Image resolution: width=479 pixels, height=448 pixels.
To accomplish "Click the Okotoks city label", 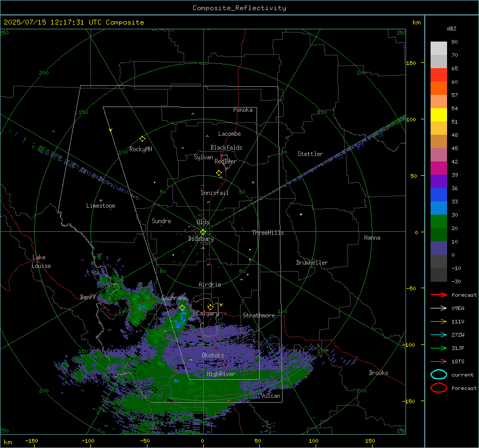I will pyautogui.click(x=213, y=355).
